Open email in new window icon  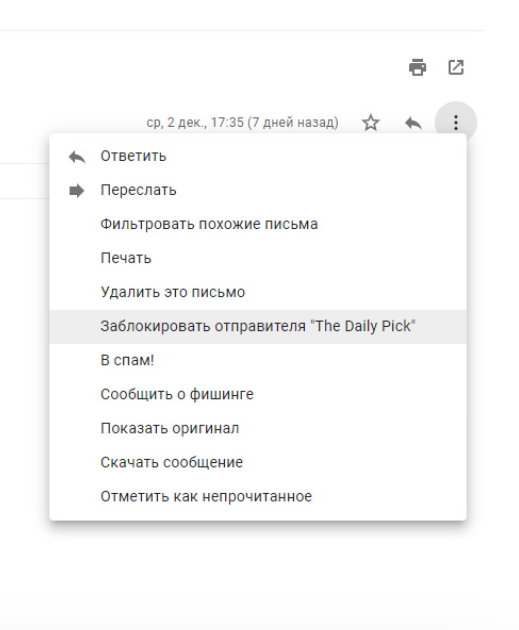coord(456,67)
